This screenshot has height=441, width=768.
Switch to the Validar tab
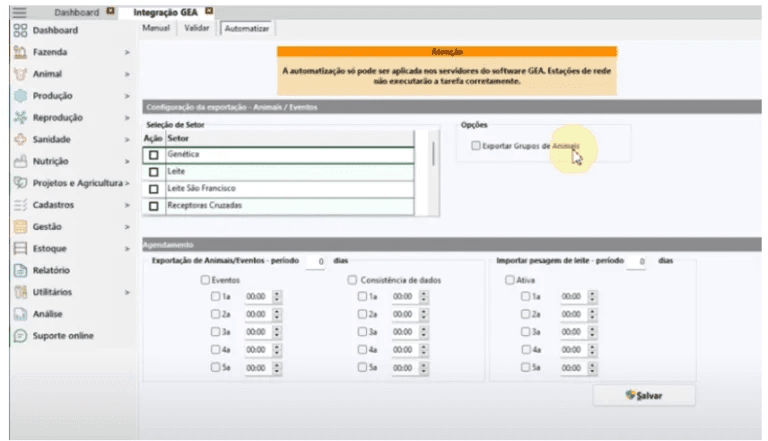196,28
